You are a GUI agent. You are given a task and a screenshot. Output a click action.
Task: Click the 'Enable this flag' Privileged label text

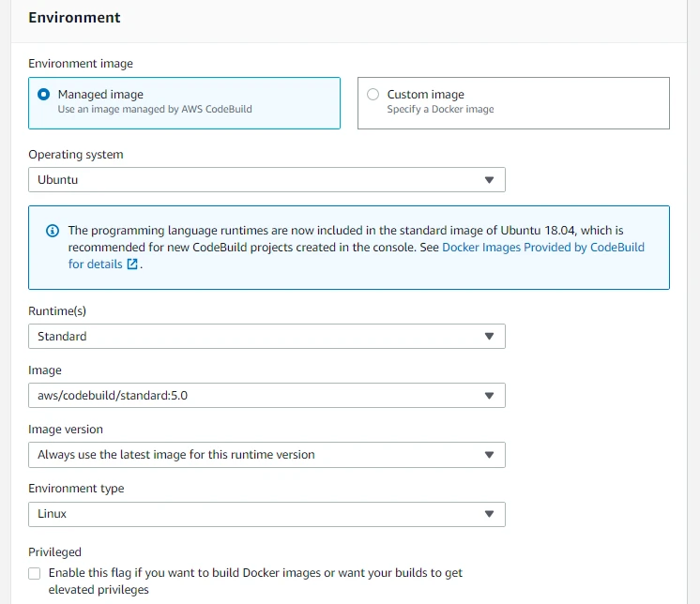[255, 573]
